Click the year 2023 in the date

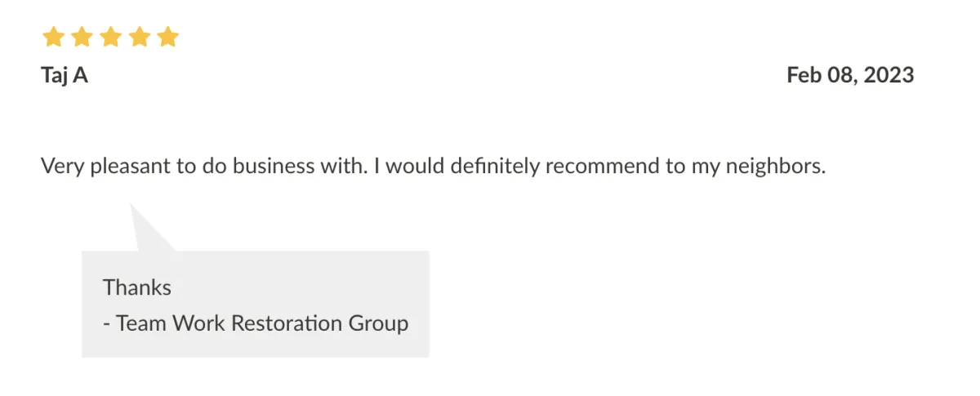tap(889, 76)
